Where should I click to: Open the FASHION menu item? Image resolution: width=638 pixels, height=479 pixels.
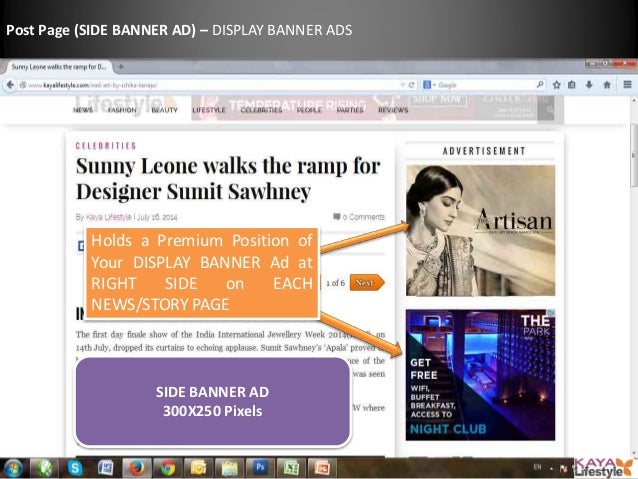coord(122,110)
